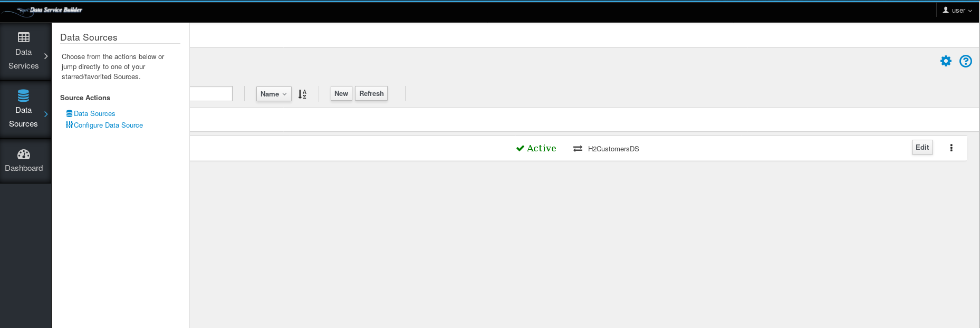Open Data Services in sidebar
The image size is (980, 328).
coord(25,52)
